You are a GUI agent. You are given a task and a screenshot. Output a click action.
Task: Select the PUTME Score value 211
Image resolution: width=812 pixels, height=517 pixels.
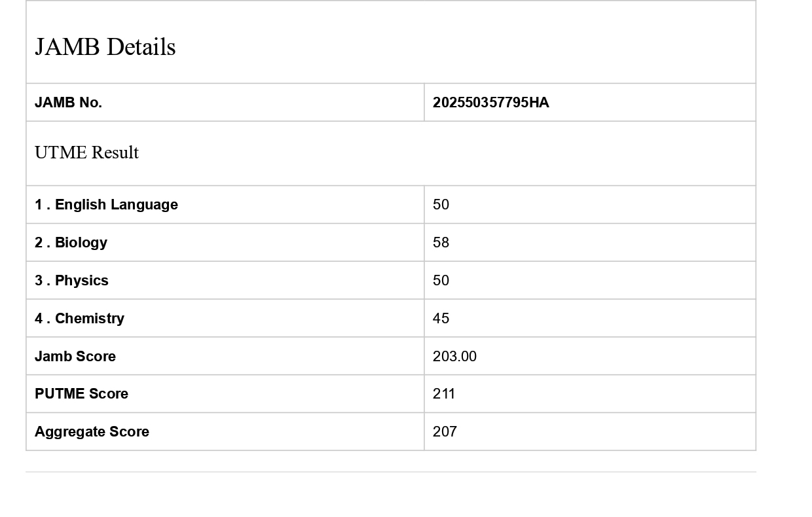coord(444,394)
